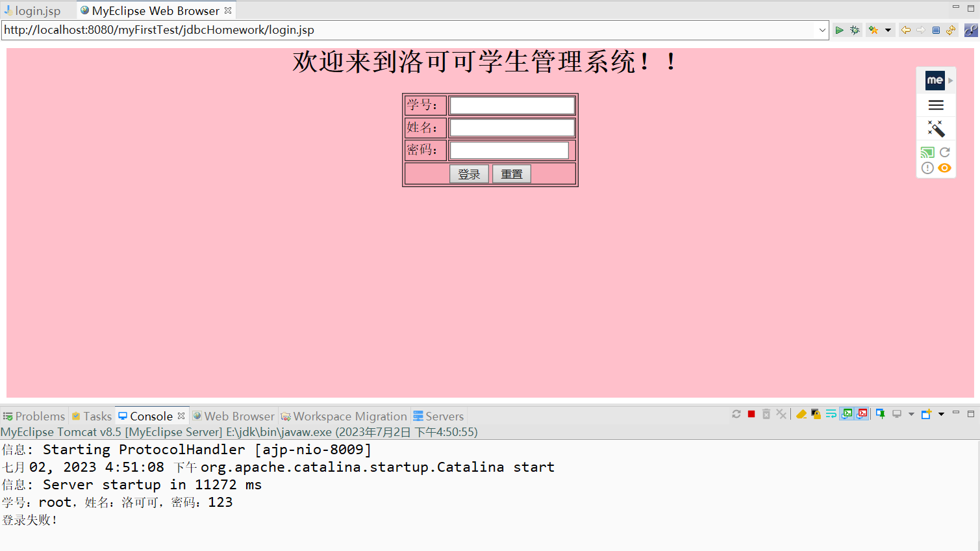Click the magic wand icon in floating panel

point(936,129)
